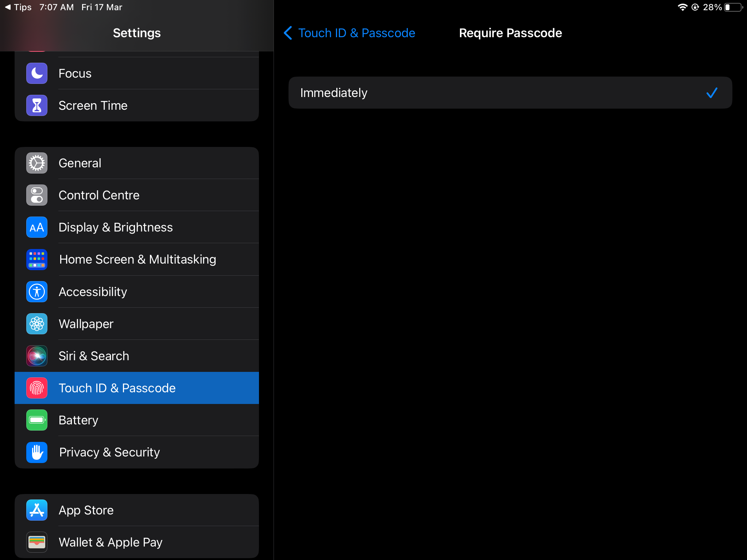Screen dimensions: 747x560
Task: Tap the Display & Brightness AA icon
Action: coord(37,227)
